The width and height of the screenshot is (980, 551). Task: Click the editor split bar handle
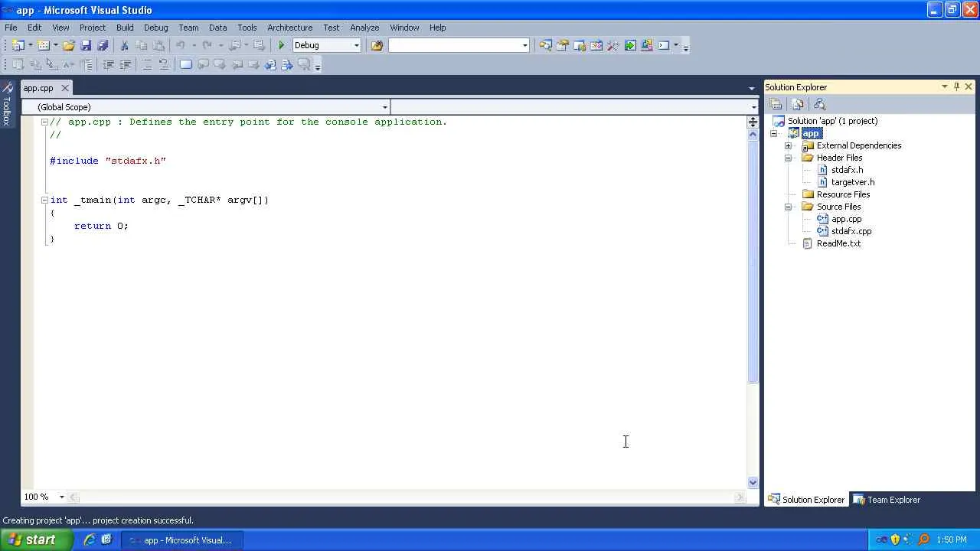(753, 122)
